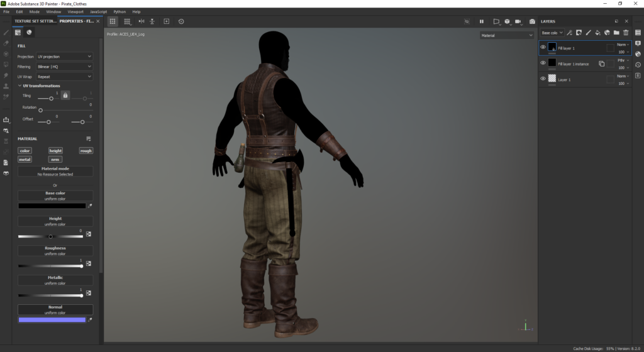The height and width of the screenshot is (352, 644).
Task: Toggle the Tiling lock button
Action: click(65, 95)
